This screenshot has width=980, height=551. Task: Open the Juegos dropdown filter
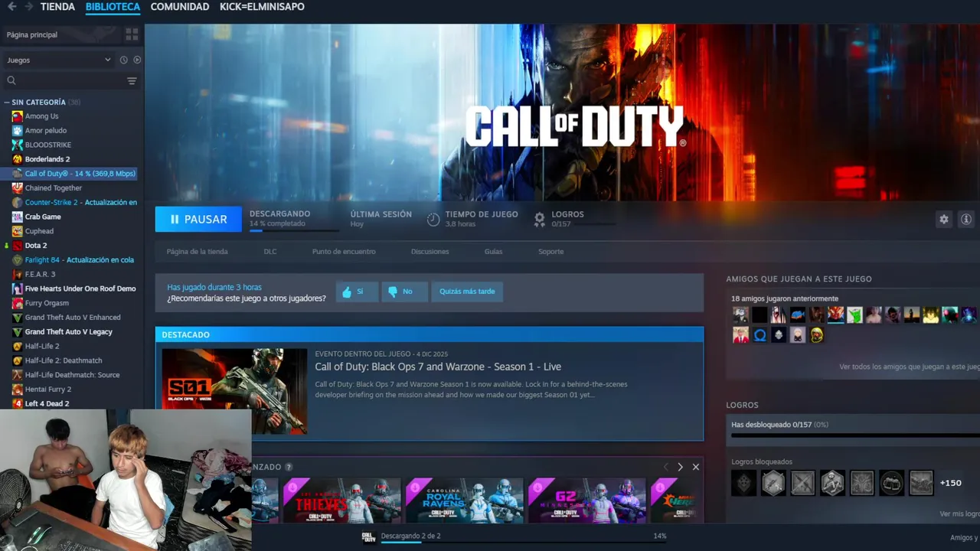pyautogui.click(x=59, y=60)
